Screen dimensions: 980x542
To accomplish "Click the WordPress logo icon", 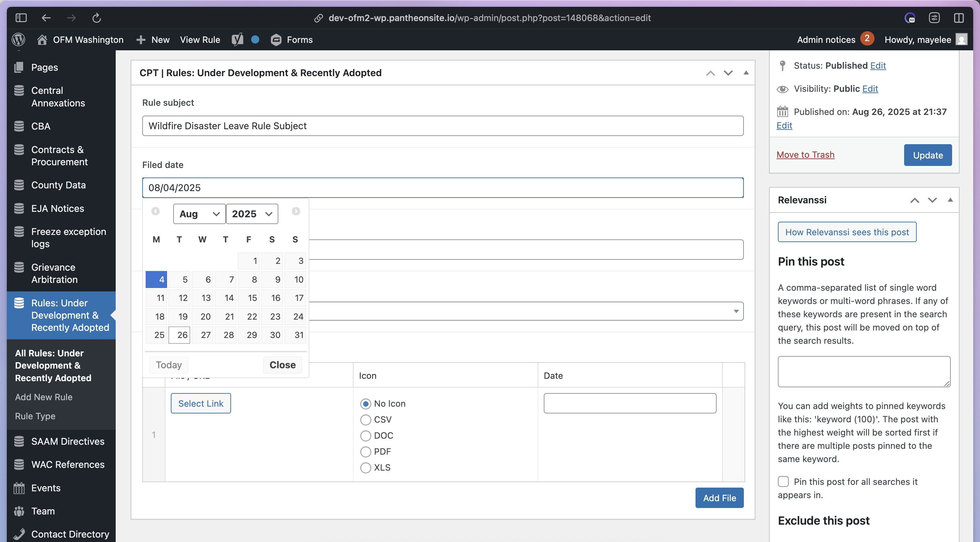I will coord(18,39).
